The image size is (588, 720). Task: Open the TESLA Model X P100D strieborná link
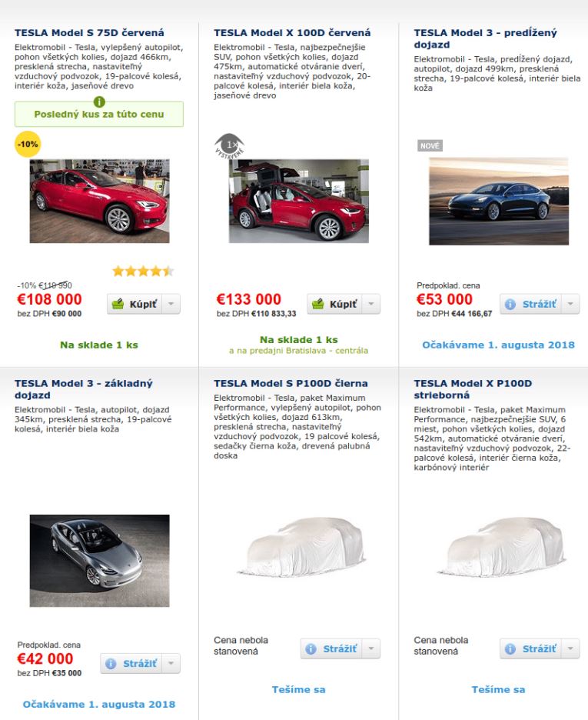(473, 389)
